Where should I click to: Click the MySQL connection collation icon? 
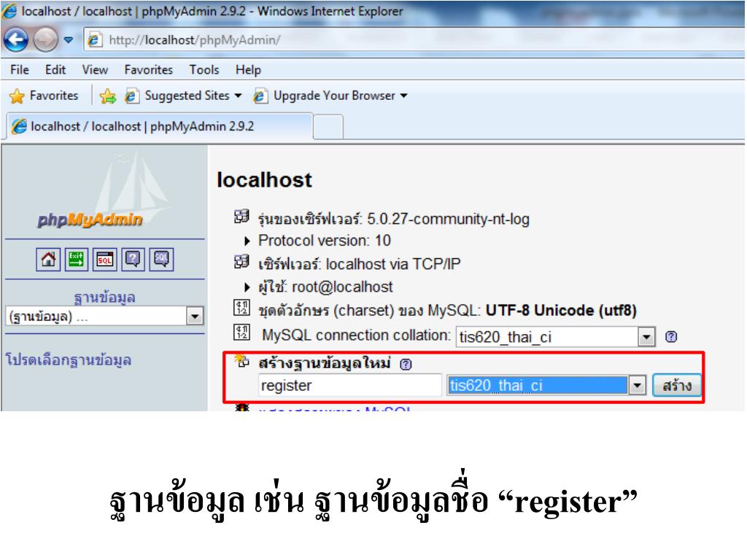click(241, 332)
